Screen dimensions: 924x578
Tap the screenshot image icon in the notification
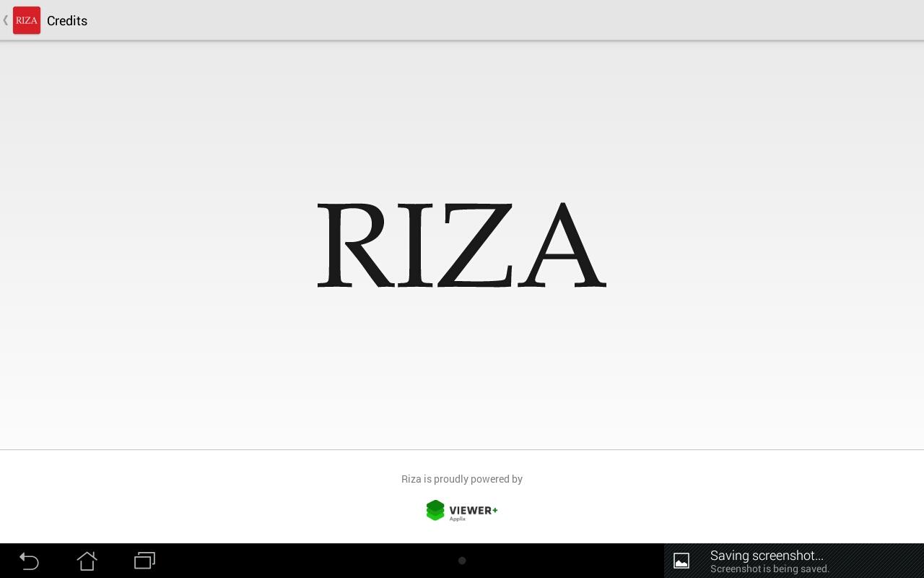[681, 561]
